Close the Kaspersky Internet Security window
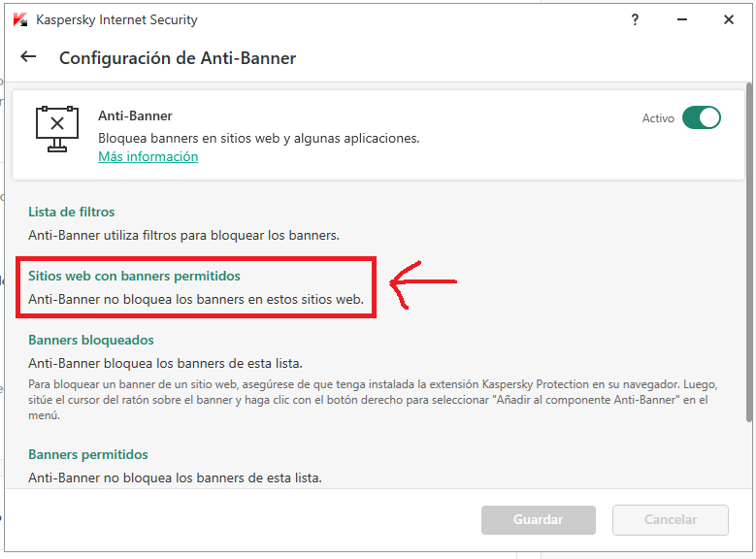The height and width of the screenshot is (559, 756). pyautogui.click(x=729, y=19)
